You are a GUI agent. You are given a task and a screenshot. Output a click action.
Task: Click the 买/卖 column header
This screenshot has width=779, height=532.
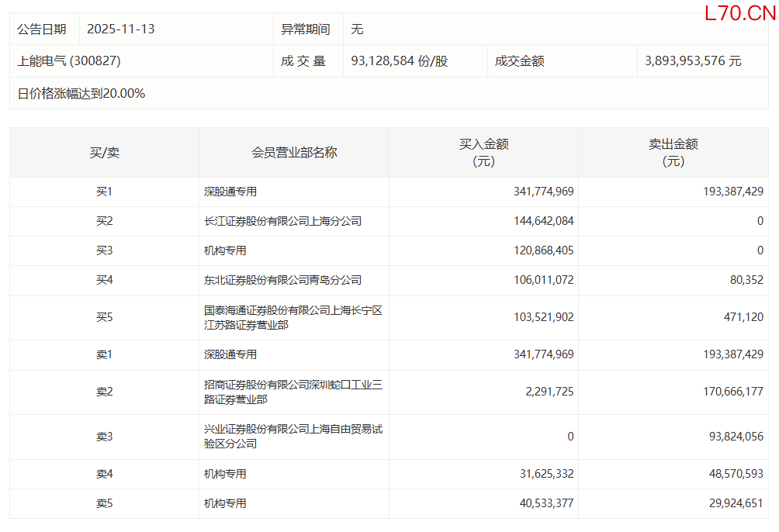pos(104,153)
